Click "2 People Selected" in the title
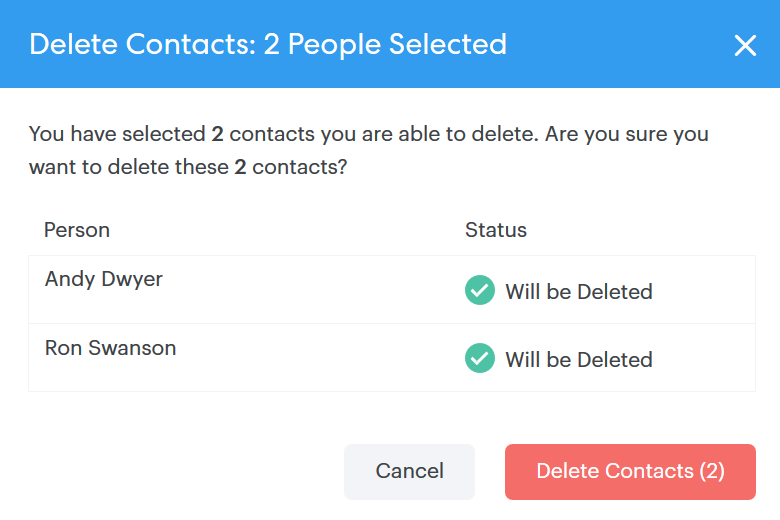This screenshot has width=780, height=520. click(x=385, y=44)
